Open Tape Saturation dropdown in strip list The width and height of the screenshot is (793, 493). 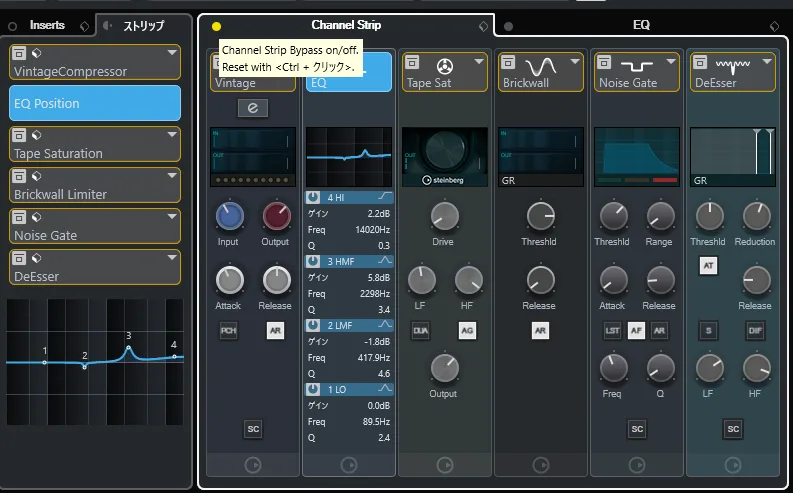172,135
